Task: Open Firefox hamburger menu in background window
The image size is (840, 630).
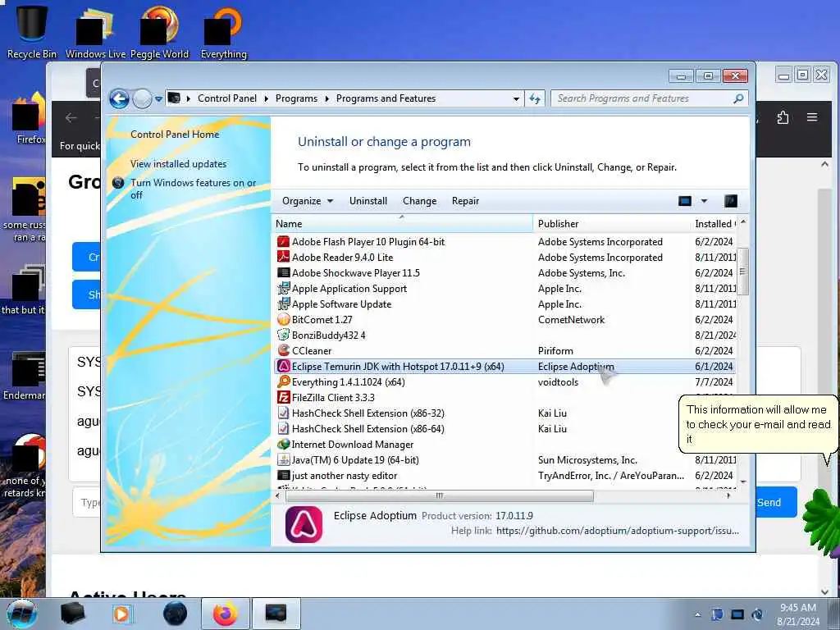Action: point(812,117)
